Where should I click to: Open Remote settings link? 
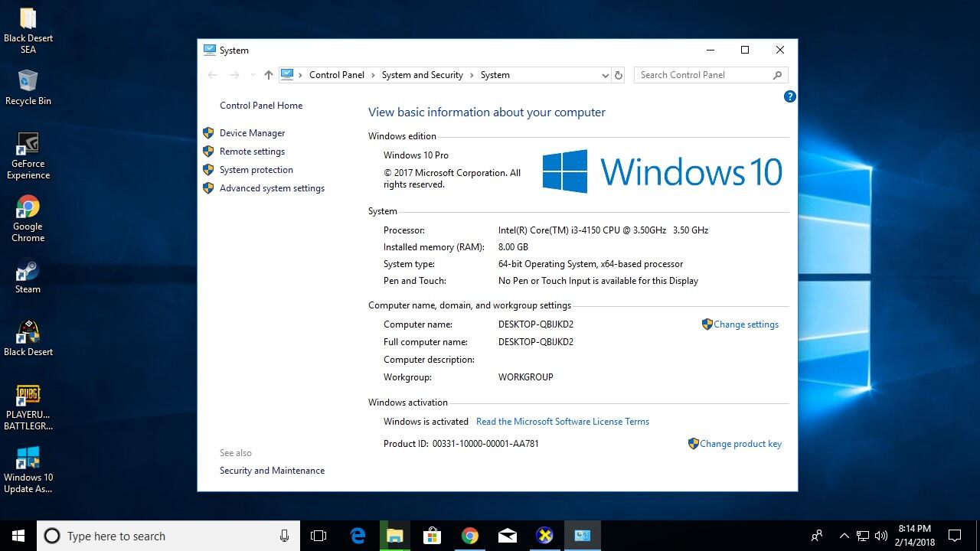(x=252, y=152)
